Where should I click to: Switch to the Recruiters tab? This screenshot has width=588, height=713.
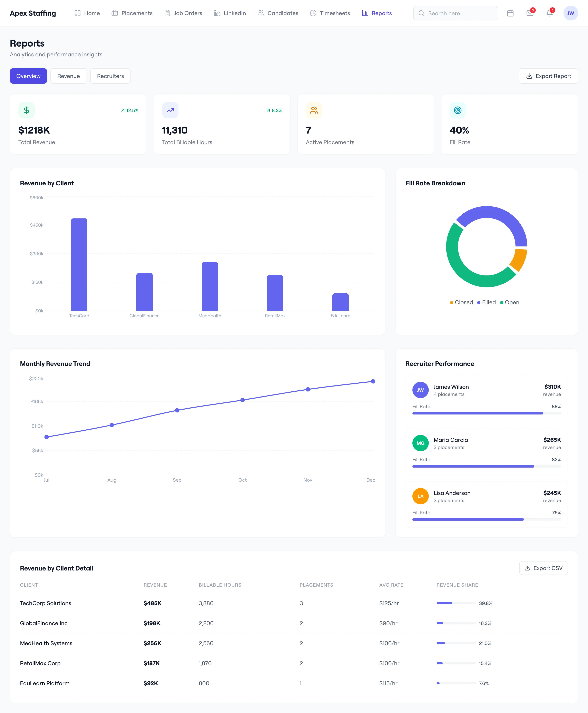tap(110, 76)
